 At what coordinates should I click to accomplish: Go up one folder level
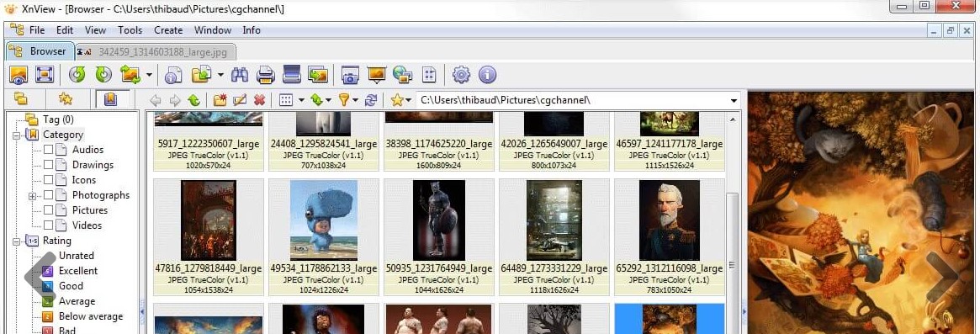[x=193, y=100]
